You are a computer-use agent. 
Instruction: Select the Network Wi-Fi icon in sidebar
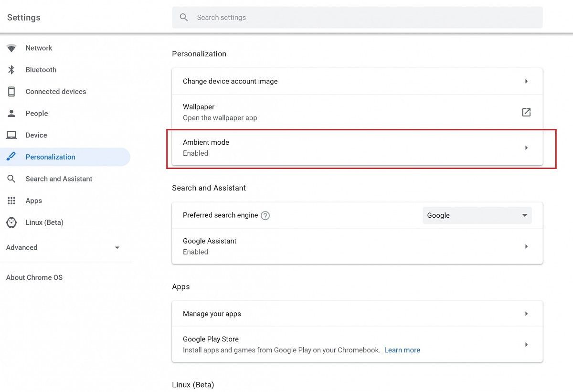(11, 48)
